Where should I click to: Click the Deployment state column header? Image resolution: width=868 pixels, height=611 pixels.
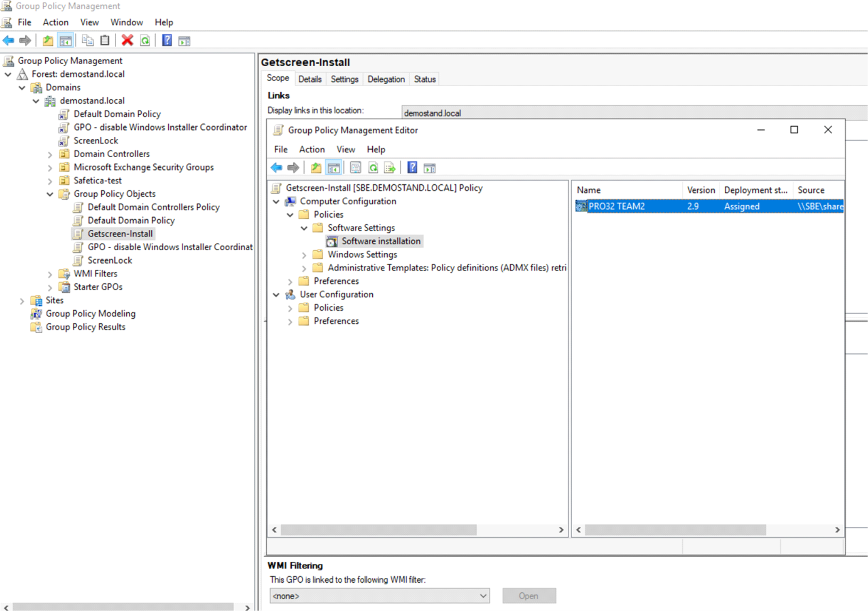755,190
